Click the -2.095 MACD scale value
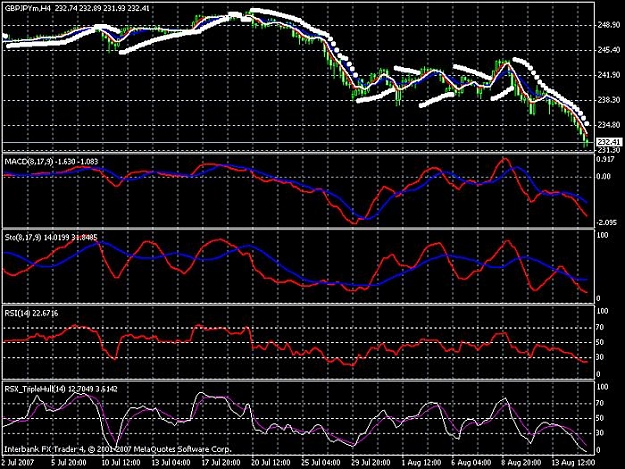Viewport: 625px width, 469px height. [606, 223]
